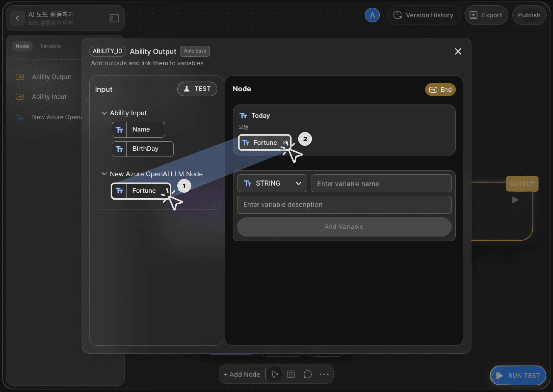This screenshot has width=553, height=392.
Task: Click the play triangle on the output node
Action: (x=515, y=200)
